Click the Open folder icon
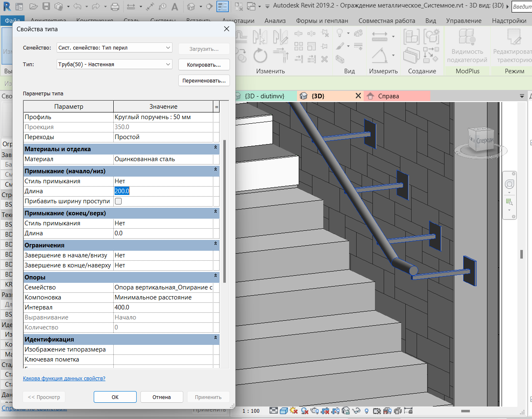This screenshot has height=419, width=532. (x=33, y=6)
